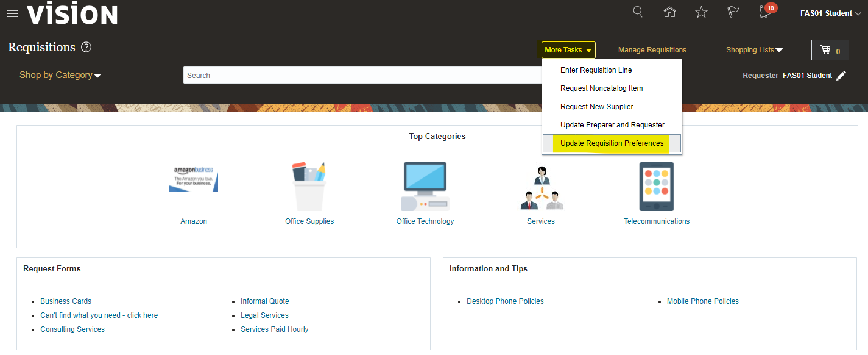Open the Watchlist flag icon
The width and height of the screenshot is (868, 355).
(733, 12)
